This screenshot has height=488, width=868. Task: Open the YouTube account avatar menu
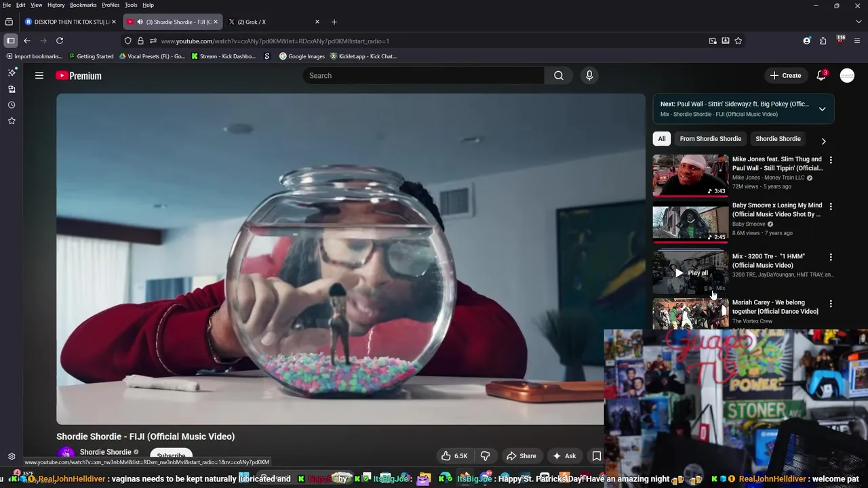(847, 75)
